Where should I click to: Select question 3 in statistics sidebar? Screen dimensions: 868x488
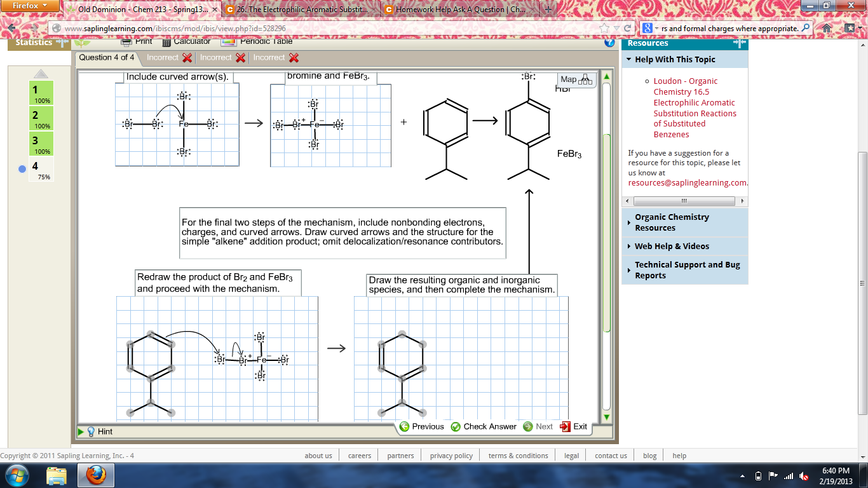[43, 144]
